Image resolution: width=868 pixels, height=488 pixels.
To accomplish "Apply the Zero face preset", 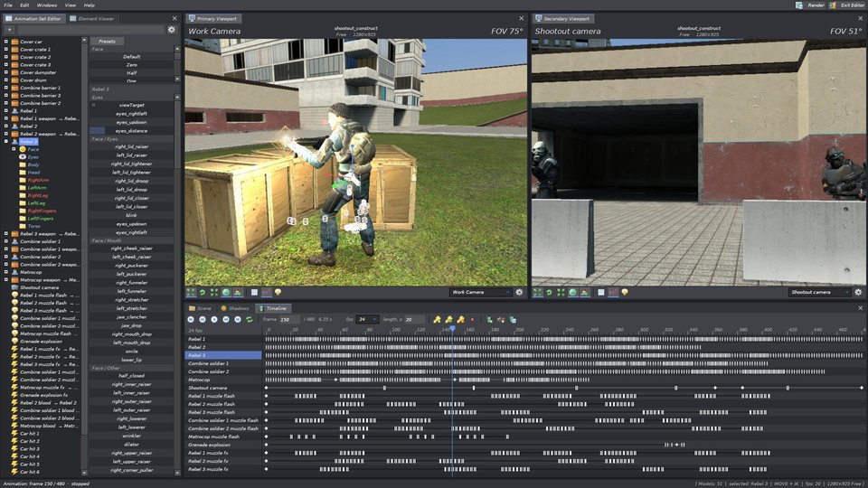I will point(132,65).
